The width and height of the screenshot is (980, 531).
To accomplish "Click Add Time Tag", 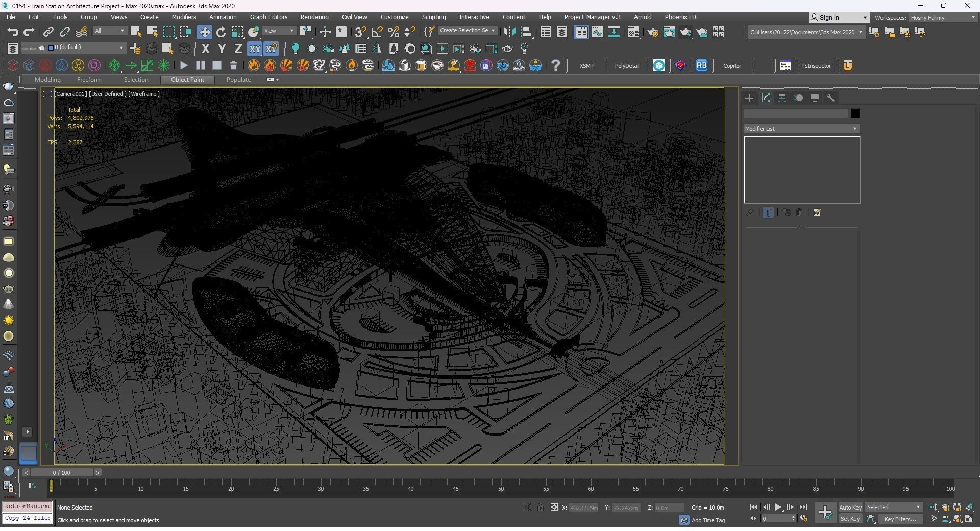I will coord(708,520).
